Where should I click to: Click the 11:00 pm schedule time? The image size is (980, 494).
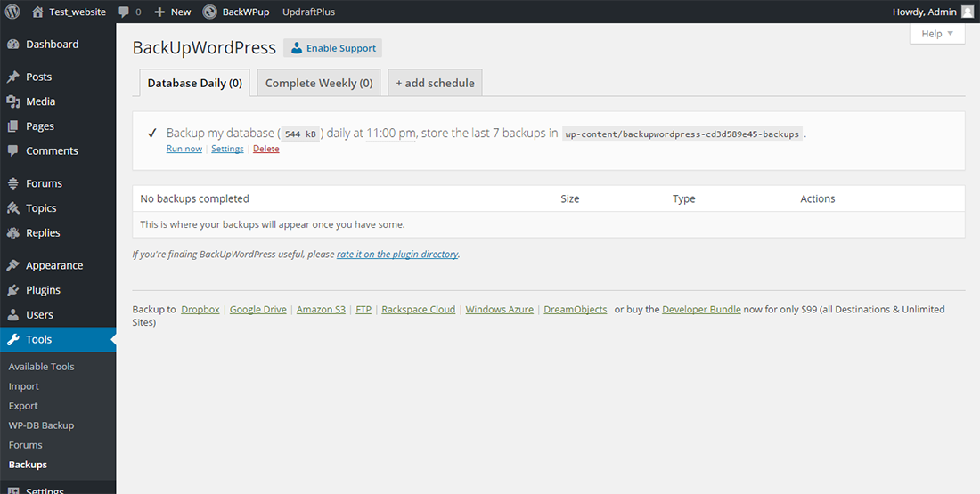click(390, 133)
